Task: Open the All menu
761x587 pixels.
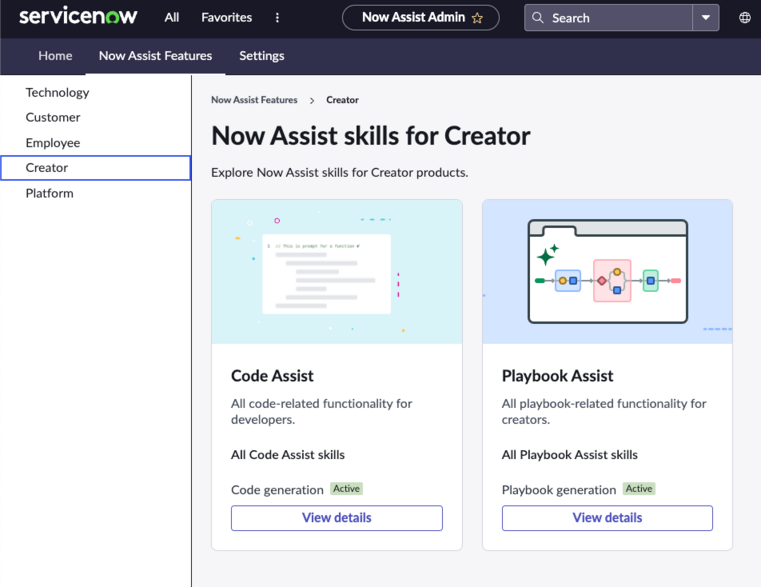Action: 171,17
